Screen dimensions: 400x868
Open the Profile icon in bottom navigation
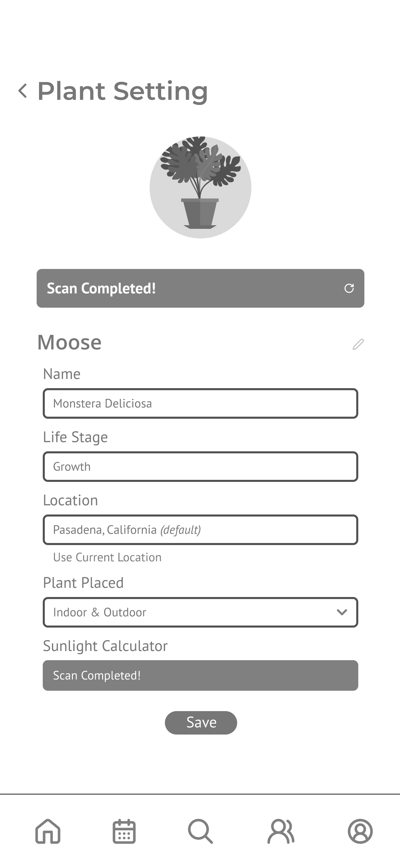(x=360, y=831)
